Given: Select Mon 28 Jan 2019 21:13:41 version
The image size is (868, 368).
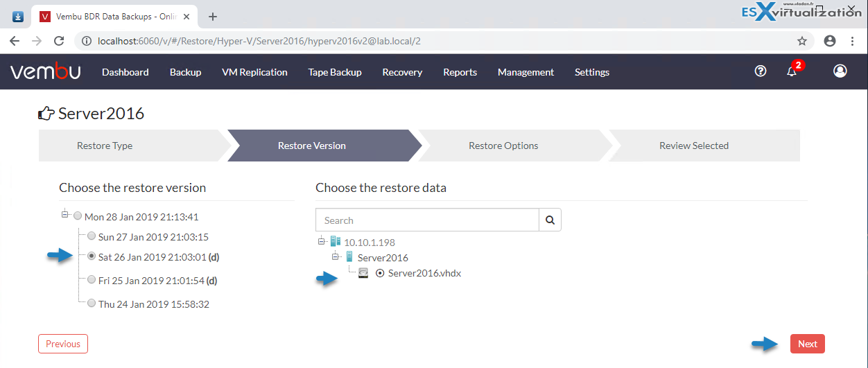Looking at the screenshot, I should [x=78, y=216].
